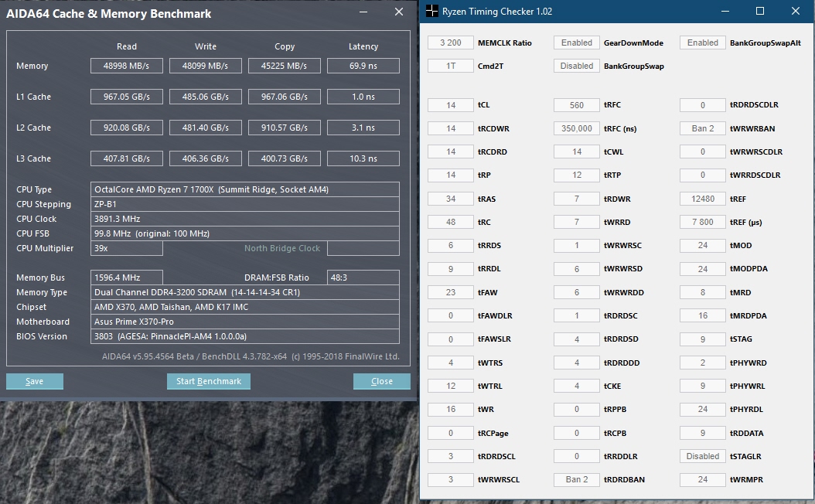
Task: Click BankGroupSwapAlt Enabled value
Action: click(x=703, y=43)
